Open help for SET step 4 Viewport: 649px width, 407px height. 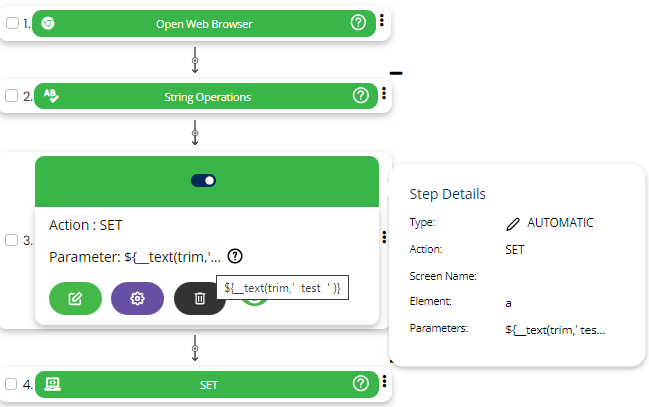[x=361, y=383]
